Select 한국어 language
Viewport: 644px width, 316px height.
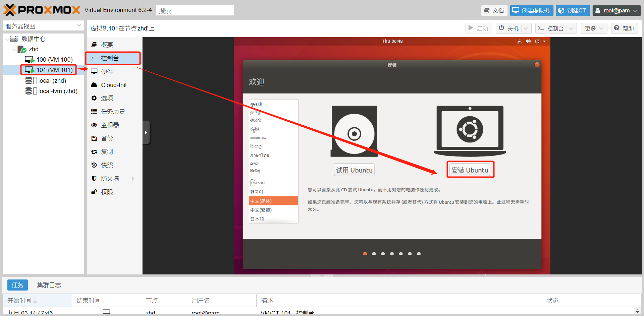pos(273,192)
